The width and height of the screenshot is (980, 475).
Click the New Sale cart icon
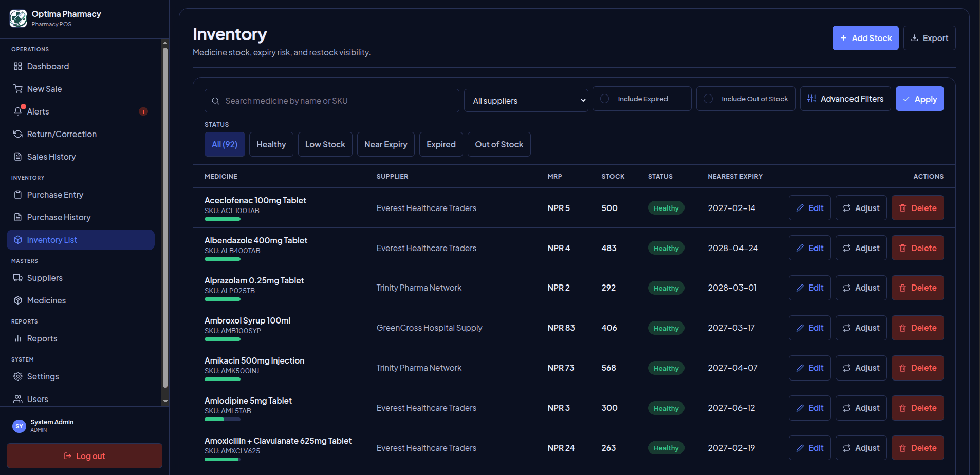point(18,89)
